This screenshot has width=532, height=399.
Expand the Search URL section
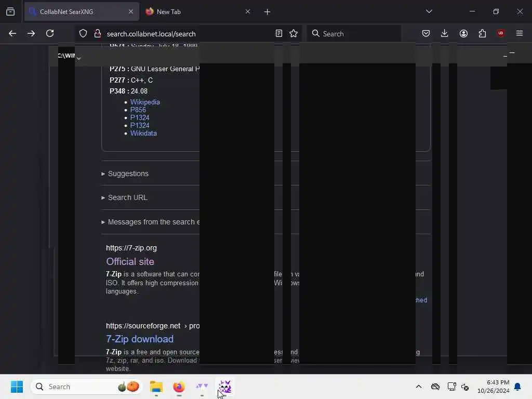point(124,197)
